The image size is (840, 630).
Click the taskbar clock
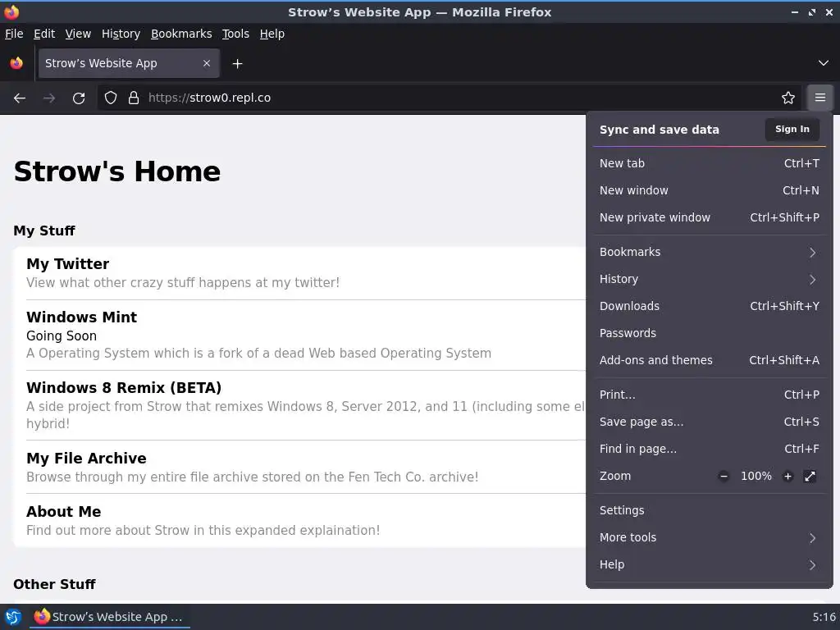point(824,617)
